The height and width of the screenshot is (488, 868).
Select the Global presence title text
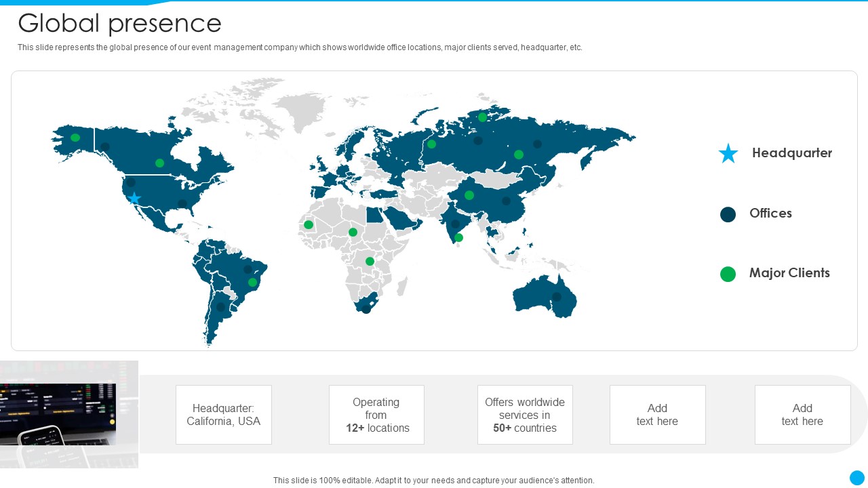click(x=119, y=23)
